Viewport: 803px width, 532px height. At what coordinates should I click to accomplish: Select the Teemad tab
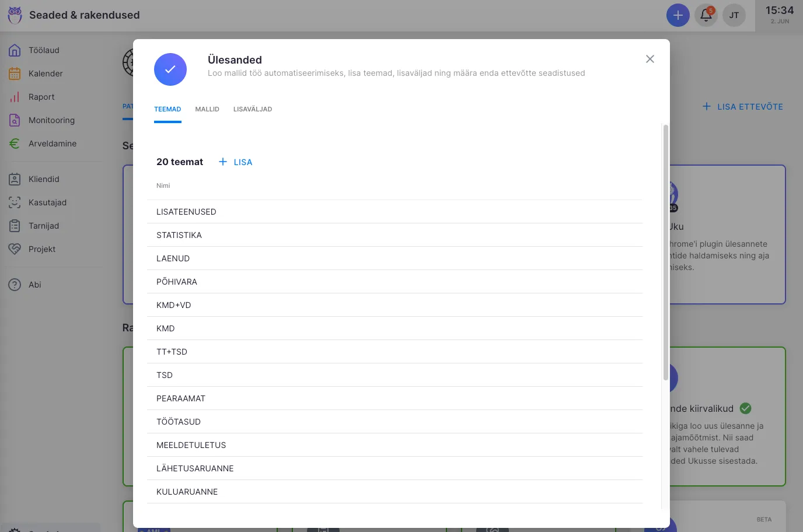pyautogui.click(x=167, y=109)
